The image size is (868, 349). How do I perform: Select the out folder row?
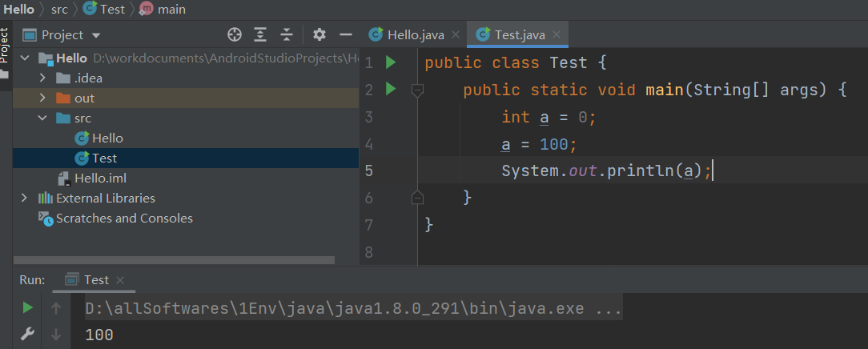[x=186, y=98]
